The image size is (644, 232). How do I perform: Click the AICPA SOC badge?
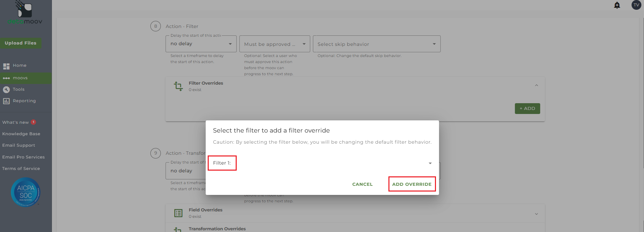pos(26,192)
